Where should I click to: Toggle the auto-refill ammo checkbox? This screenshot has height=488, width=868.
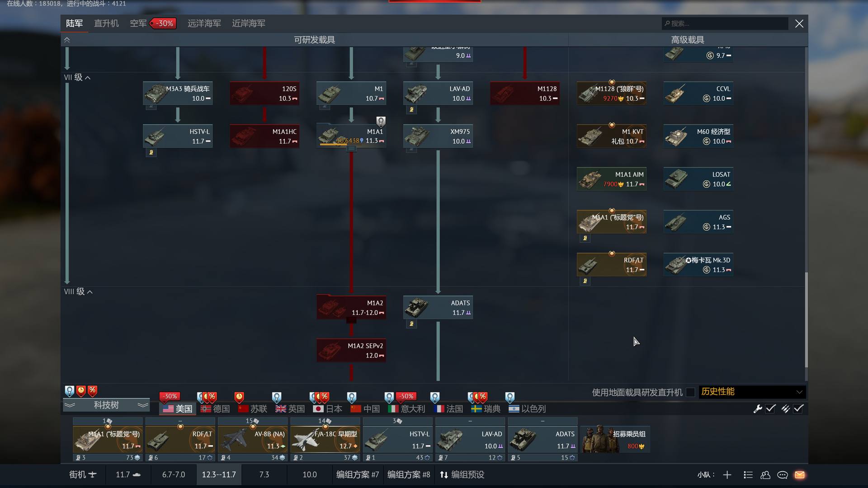coord(799,408)
